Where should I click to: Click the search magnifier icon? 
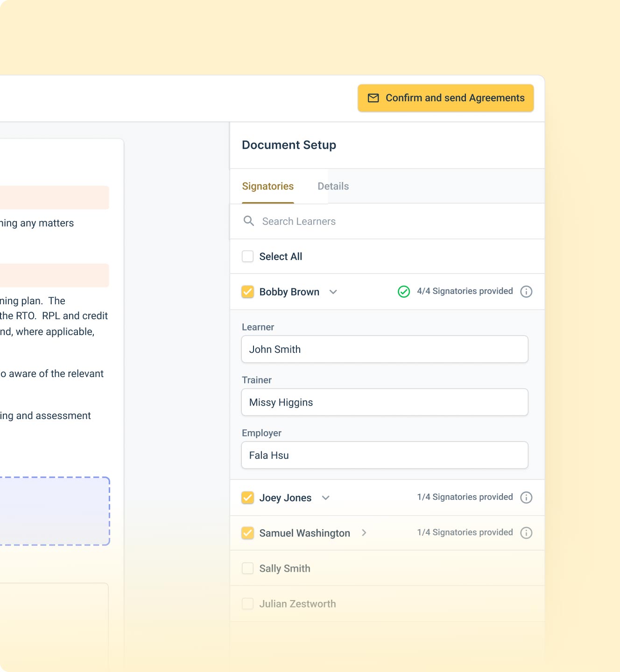[x=249, y=221]
